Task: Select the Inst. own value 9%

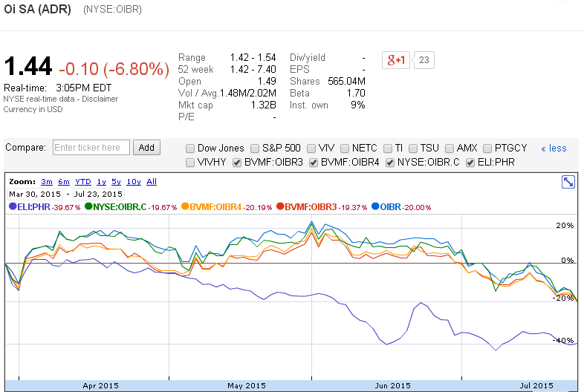Action: pos(358,105)
